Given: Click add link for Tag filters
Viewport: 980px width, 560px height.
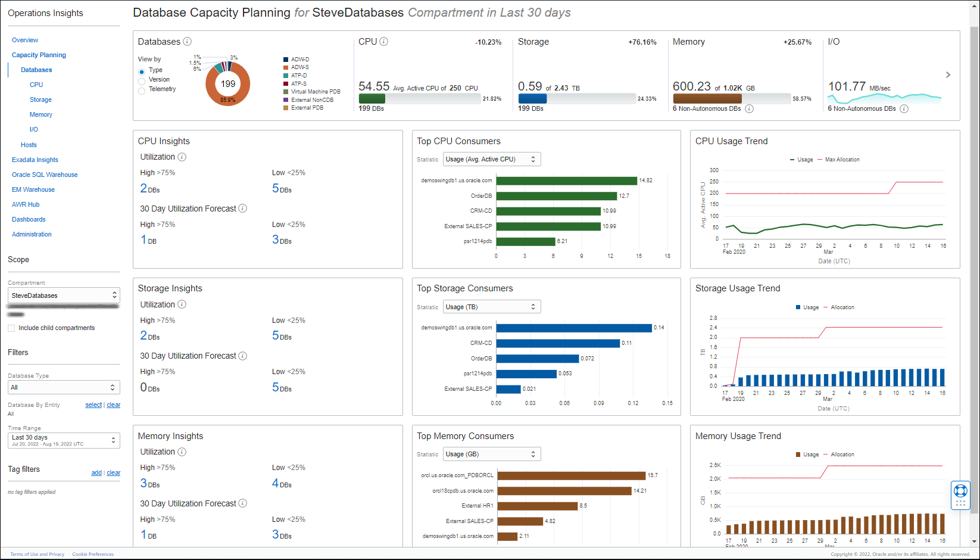Looking at the screenshot, I should tap(96, 473).
